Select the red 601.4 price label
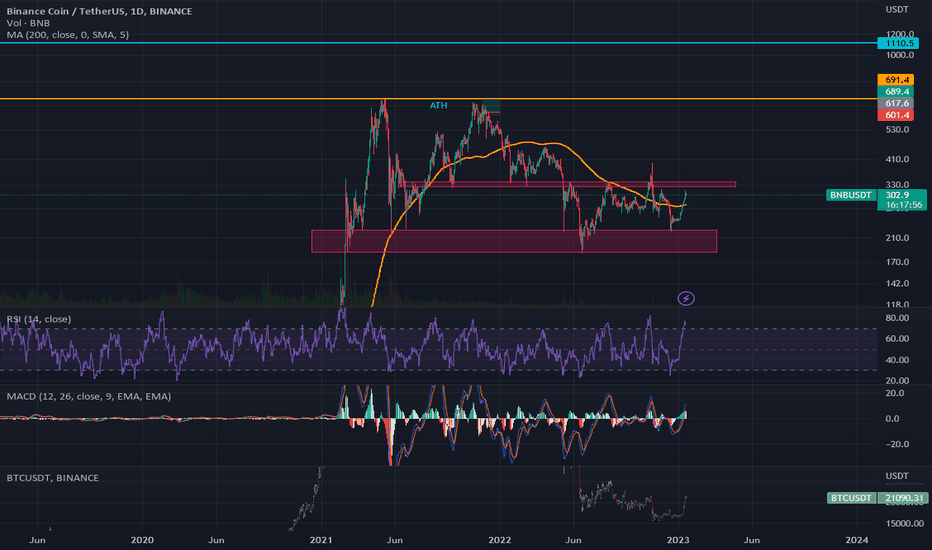 [895, 115]
